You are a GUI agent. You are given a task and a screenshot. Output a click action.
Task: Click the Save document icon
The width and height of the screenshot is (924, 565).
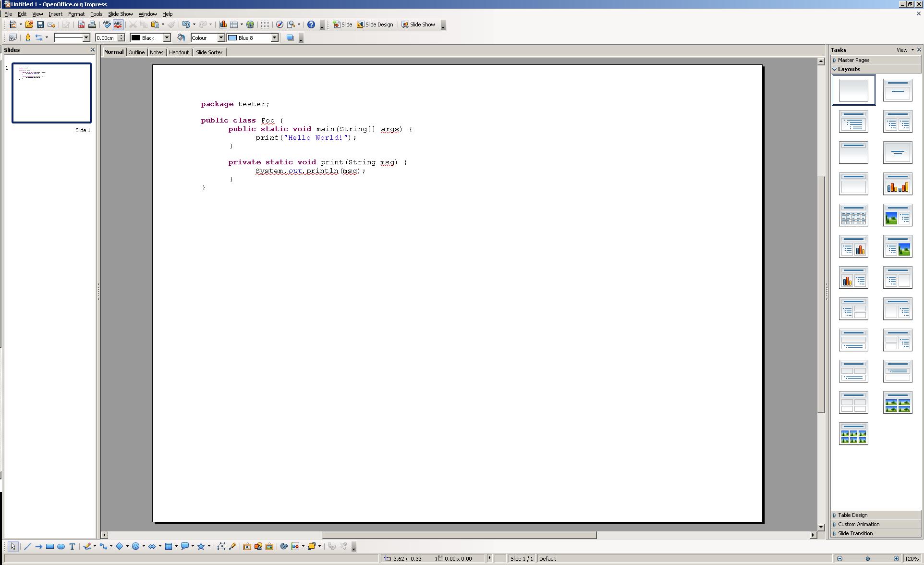click(x=40, y=25)
